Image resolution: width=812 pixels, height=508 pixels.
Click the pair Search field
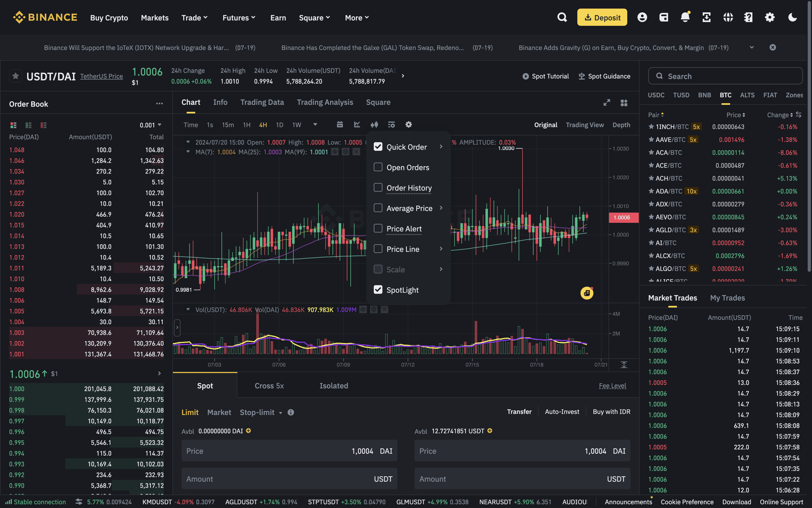click(725, 76)
